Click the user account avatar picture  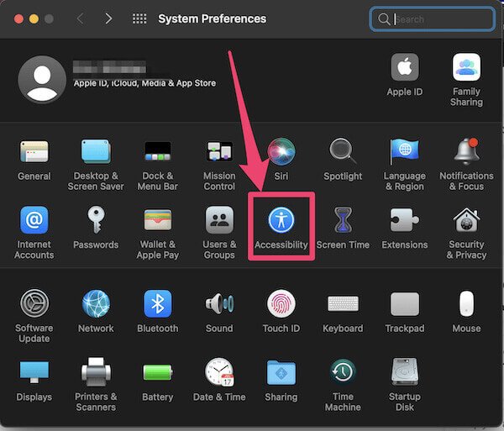click(x=42, y=79)
